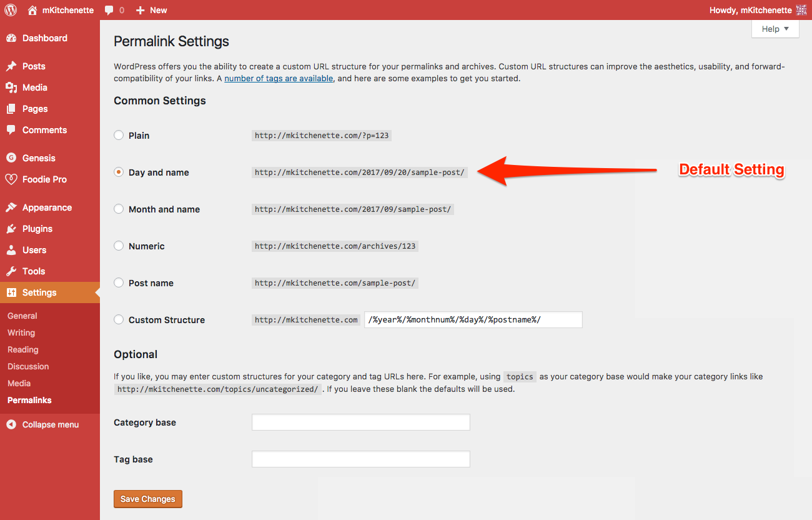This screenshot has height=520, width=812.
Task: Click the home icon beside mKitchenette
Action: click(32, 10)
